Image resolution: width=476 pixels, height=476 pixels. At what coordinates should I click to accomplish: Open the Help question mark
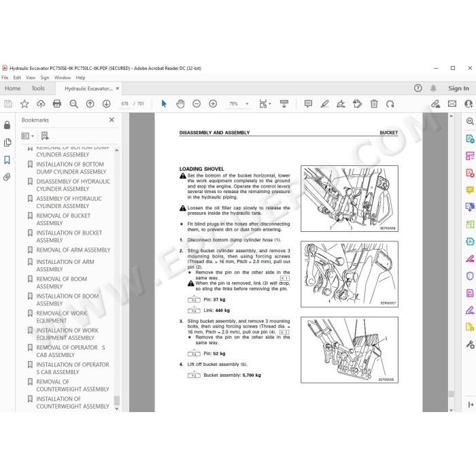tap(418, 88)
